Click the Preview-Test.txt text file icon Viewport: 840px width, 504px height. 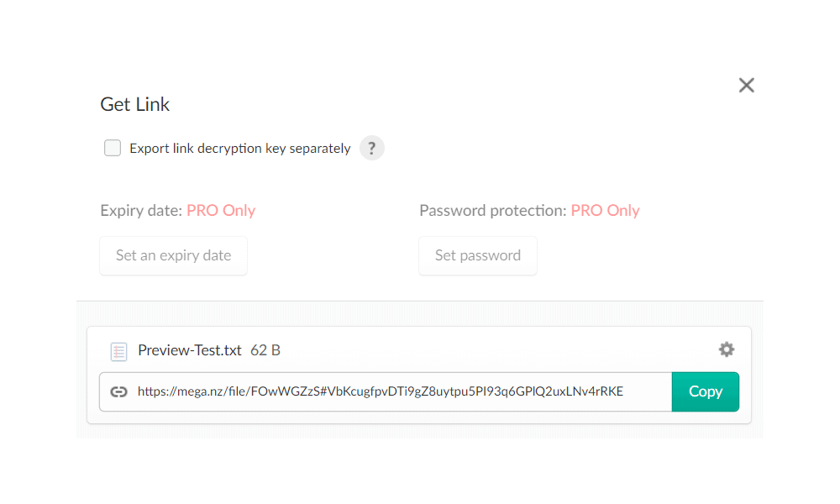click(118, 351)
